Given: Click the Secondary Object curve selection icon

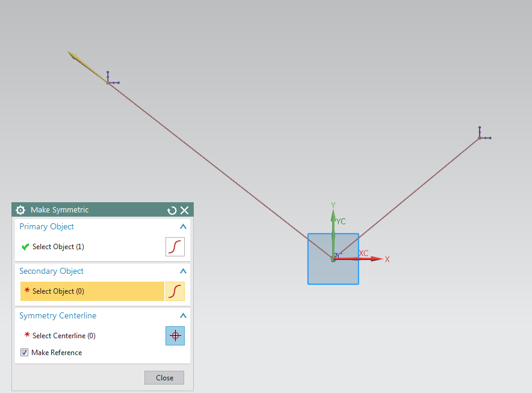Looking at the screenshot, I should coord(175,291).
